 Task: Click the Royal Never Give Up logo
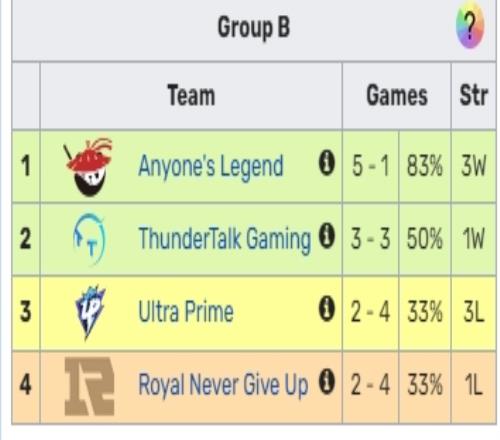89,386
